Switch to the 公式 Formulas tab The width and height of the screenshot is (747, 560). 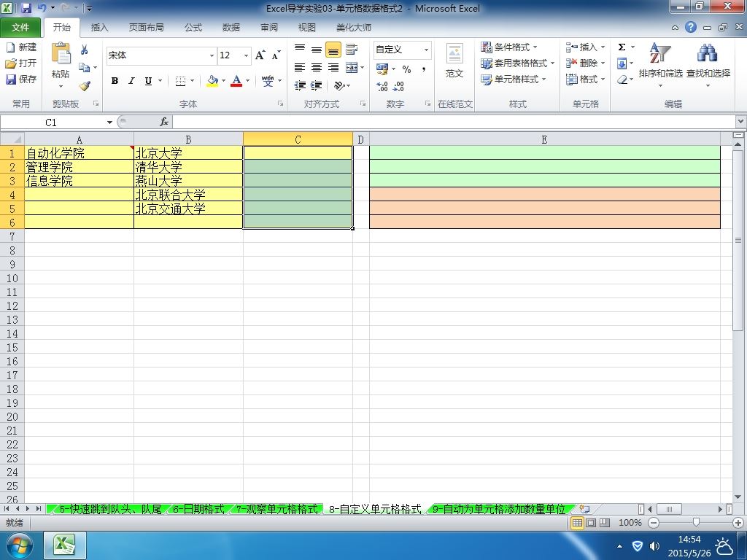pos(193,28)
